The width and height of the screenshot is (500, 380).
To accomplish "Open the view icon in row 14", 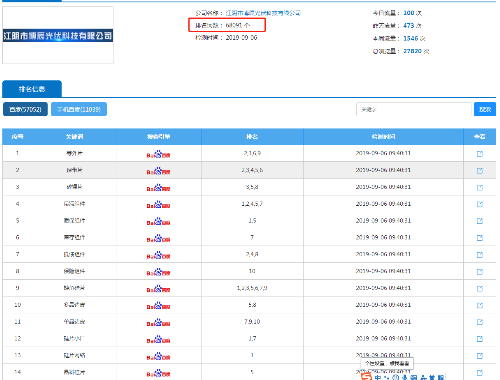I will 480,373.
